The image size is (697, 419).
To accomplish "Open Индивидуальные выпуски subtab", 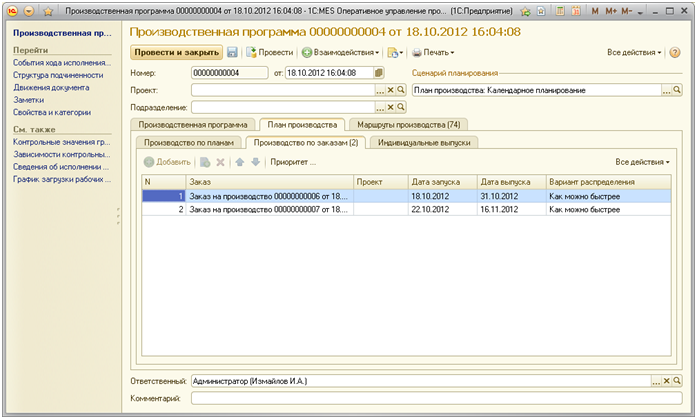I will 424,143.
